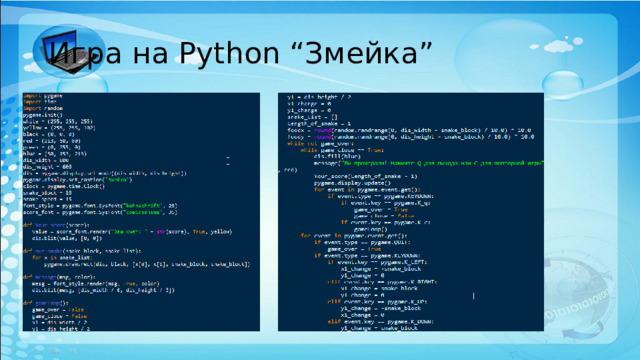Open the right code screenshot image
This screenshot has width=640, height=360.
(x=411, y=212)
